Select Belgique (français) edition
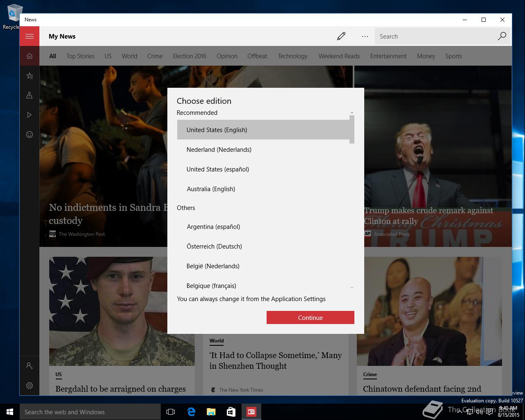 pos(263,285)
